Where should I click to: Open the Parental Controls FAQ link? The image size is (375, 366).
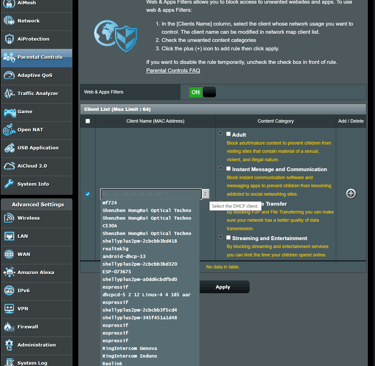pyautogui.click(x=173, y=70)
